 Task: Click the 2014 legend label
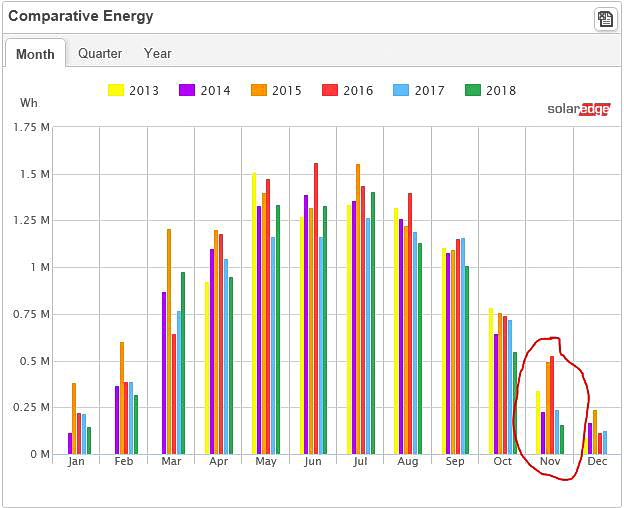click(215, 91)
